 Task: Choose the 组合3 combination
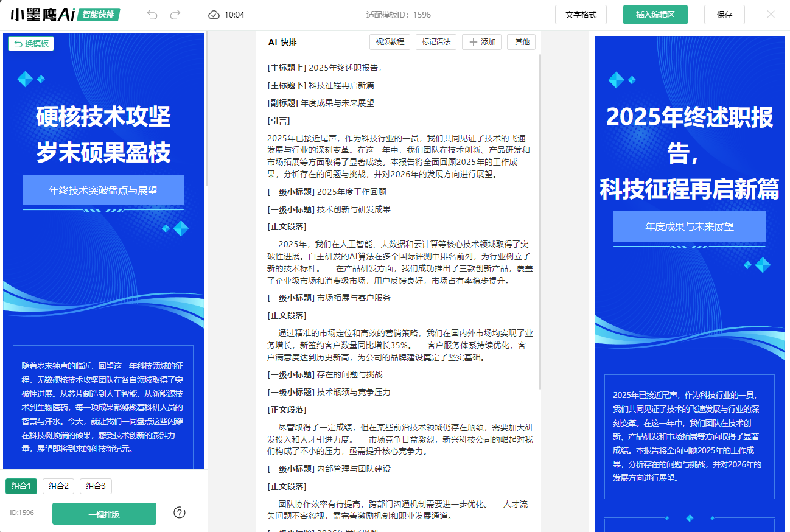coord(96,486)
